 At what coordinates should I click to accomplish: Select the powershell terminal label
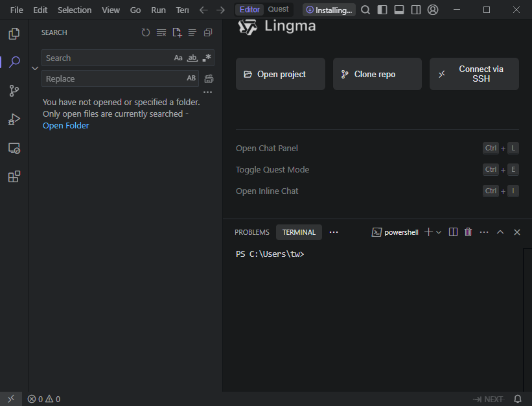click(x=395, y=232)
